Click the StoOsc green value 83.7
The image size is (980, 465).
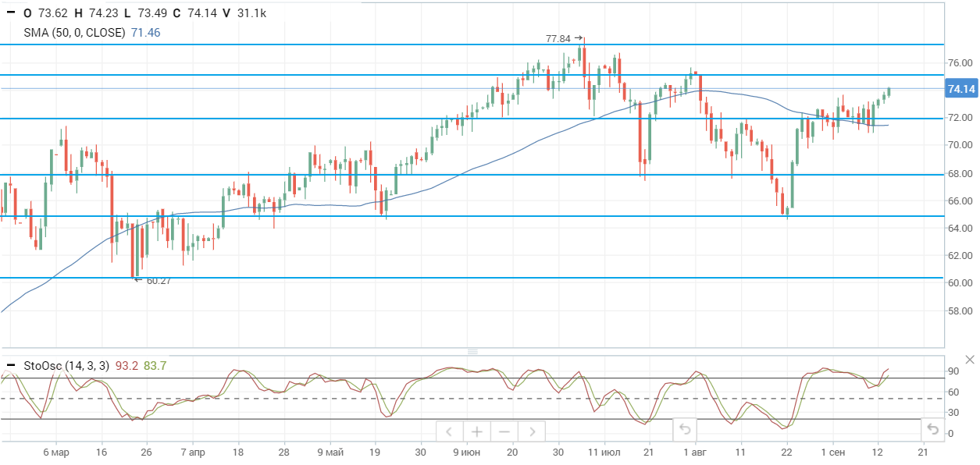pyautogui.click(x=155, y=366)
